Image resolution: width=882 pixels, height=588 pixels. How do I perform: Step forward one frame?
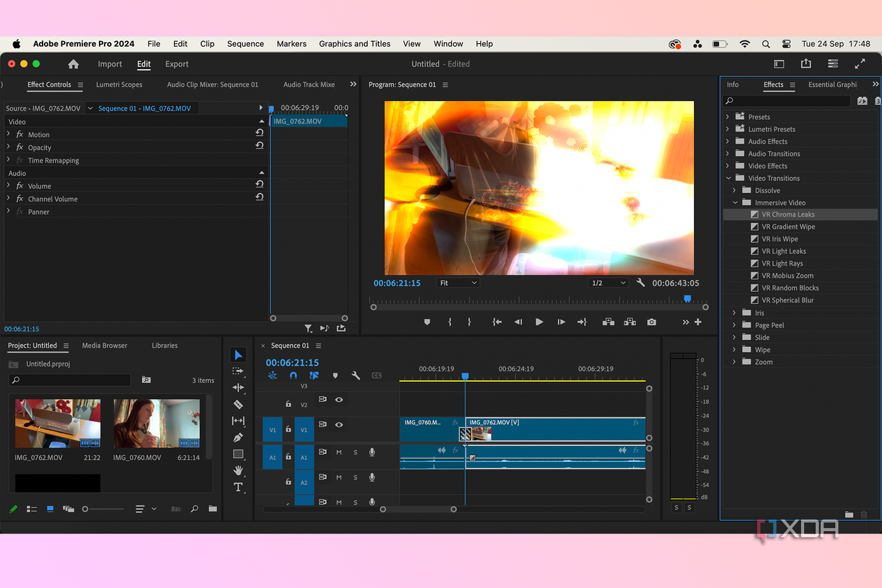click(x=561, y=322)
